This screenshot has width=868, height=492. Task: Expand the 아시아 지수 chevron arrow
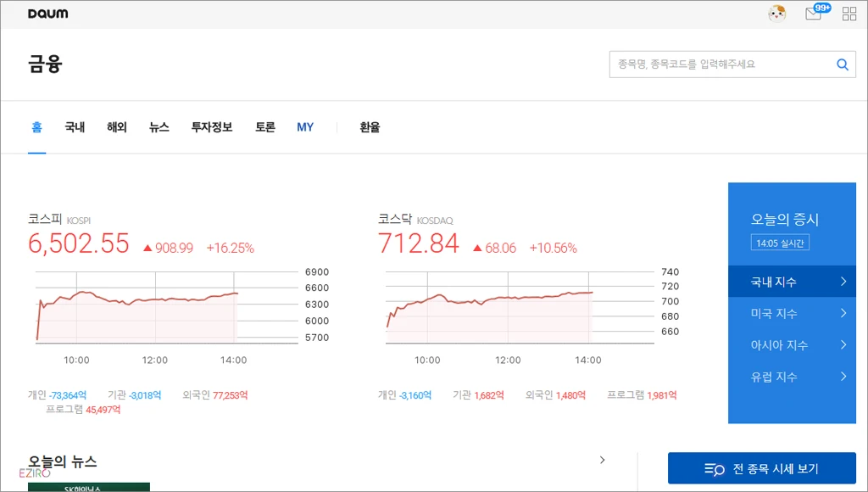843,344
